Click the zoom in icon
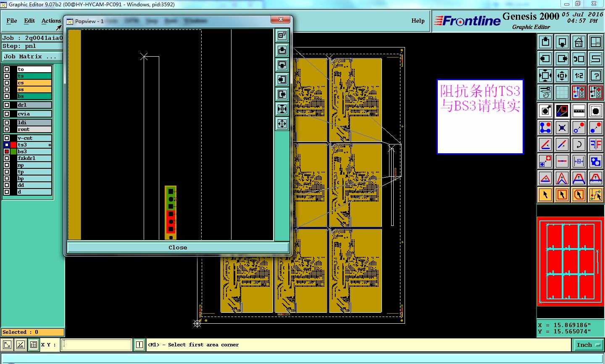Screen dimensions: 605x364 pos(545,76)
